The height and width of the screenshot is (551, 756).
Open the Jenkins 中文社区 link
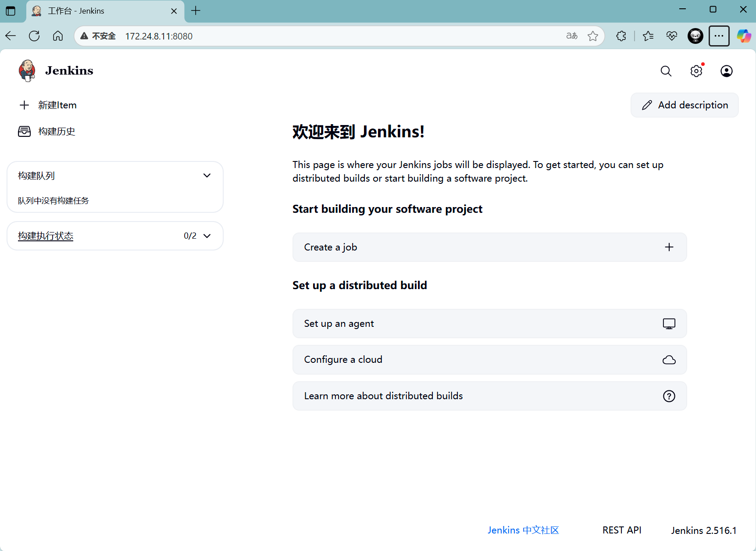(x=523, y=530)
